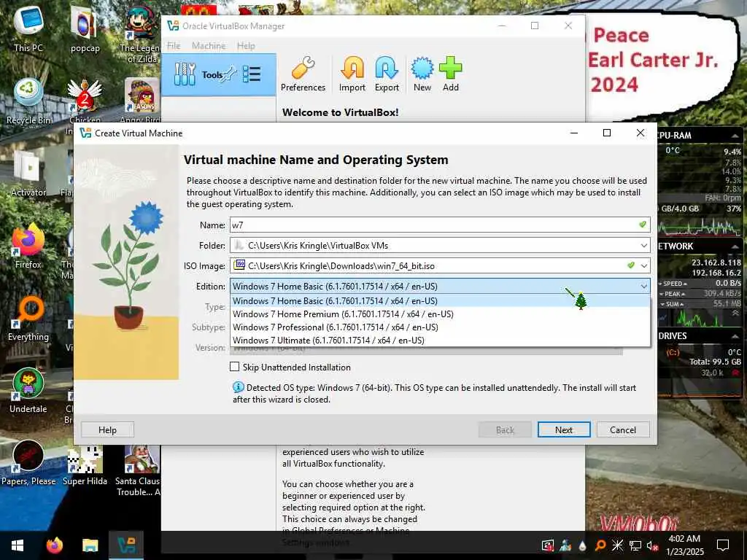747x560 pixels.
Task: Collapse the CPU-RAM gadget section
Action: pos(735,136)
